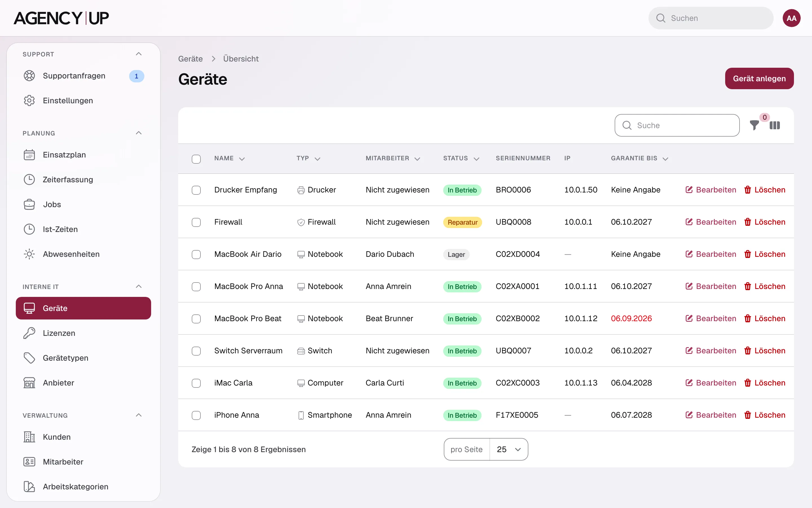Viewport: 812px width, 508px height.
Task: Check the Switch Serverraum checkbox
Action: (x=196, y=351)
